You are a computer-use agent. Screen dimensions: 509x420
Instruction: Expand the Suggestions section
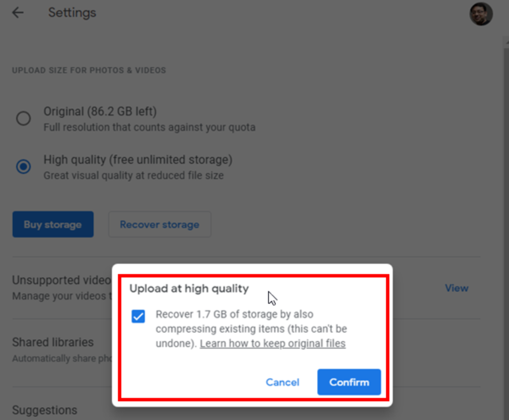45,410
